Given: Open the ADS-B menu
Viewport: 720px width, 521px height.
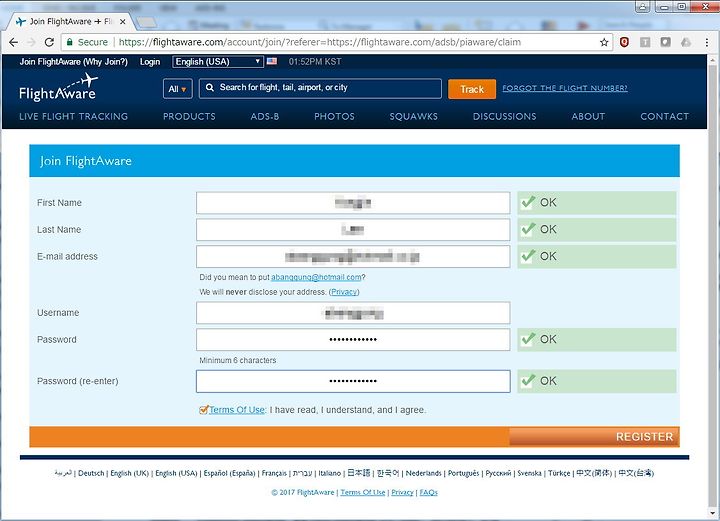Looking at the screenshot, I should coord(264,117).
